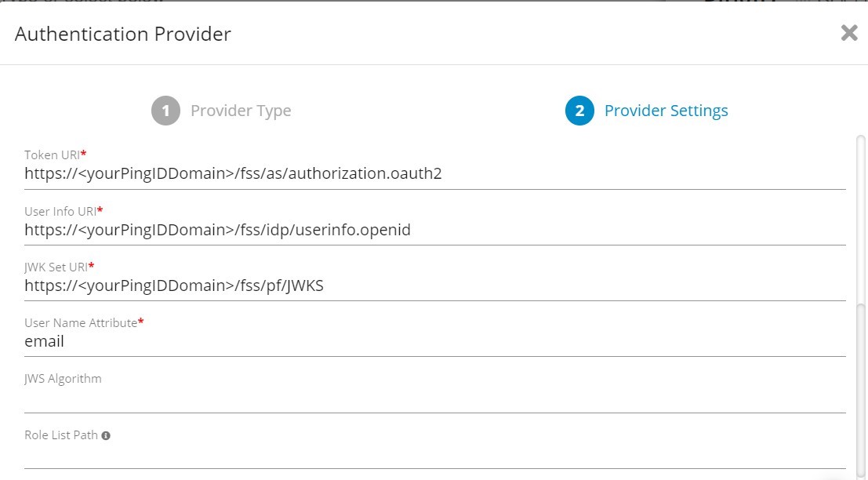This screenshot has height=480, width=868.
Task: Select the Provider Settings step label
Action: (666, 111)
